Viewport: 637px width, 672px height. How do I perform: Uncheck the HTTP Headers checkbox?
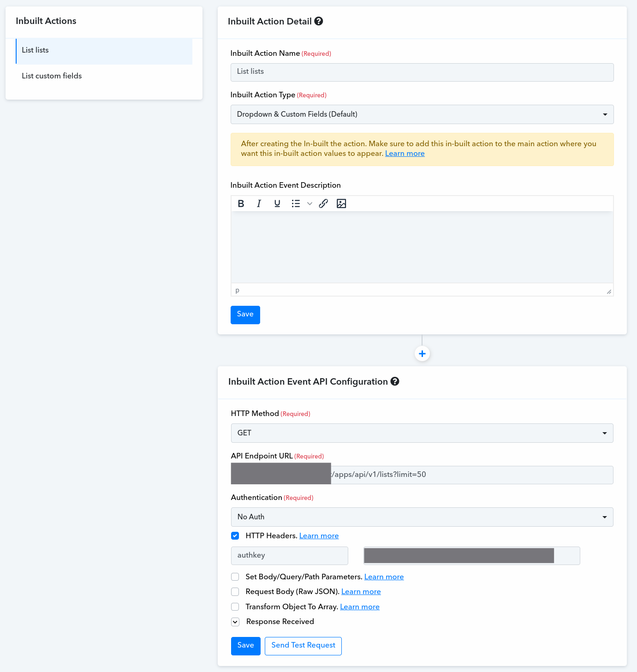pyautogui.click(x=235, y=536)
